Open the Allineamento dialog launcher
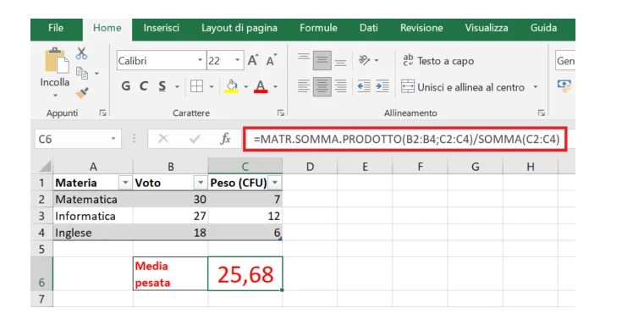Image resolution: width=644 pixels, height=319 pixels. 542,113
